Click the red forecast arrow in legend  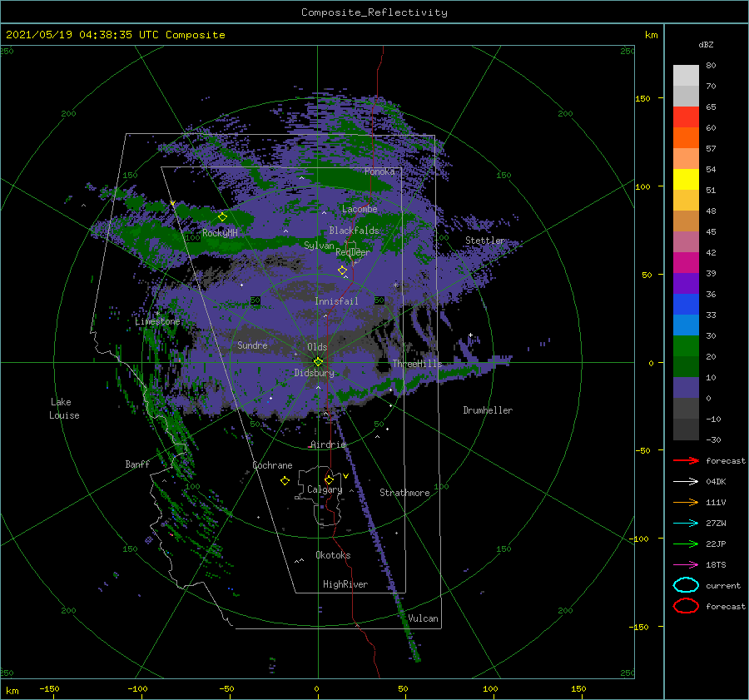[686, 460]
